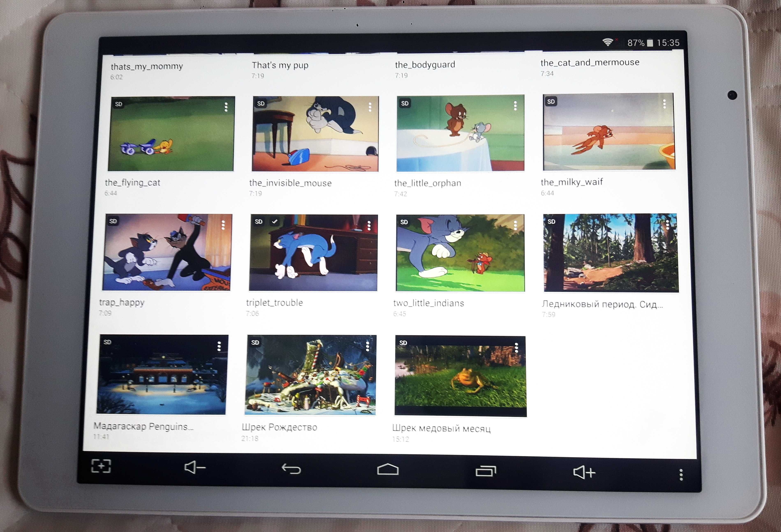The width and height of the screenshot is (781, 532).
Task: Tap the SD badge on the_flying_cat
Action: pyautogui.click(x=119, y=104)
